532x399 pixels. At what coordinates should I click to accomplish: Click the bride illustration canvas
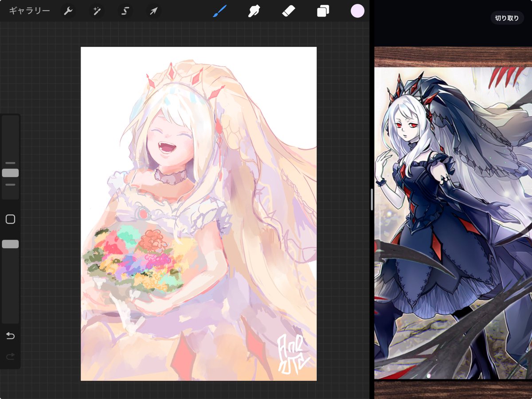point(199,214)
